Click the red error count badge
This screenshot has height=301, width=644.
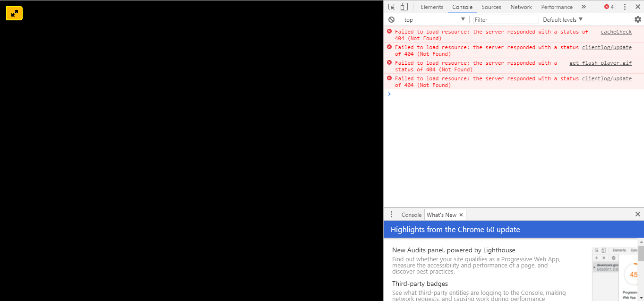[x=609, y=7]
